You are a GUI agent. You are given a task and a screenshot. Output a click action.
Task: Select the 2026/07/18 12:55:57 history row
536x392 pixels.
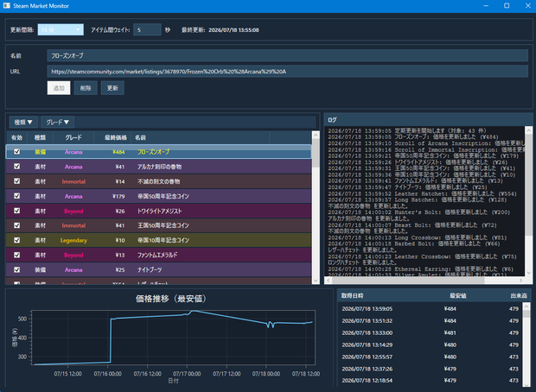(x=430, y=357)
